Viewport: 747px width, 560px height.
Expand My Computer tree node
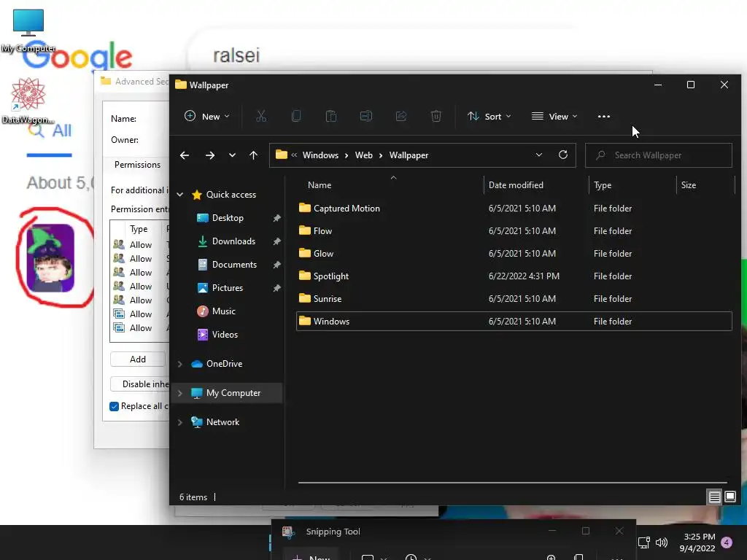click(180, 393)
